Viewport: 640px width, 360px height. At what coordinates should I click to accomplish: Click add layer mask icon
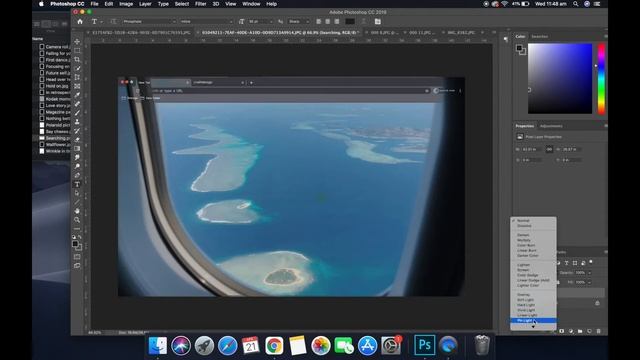tap(562, 331)
